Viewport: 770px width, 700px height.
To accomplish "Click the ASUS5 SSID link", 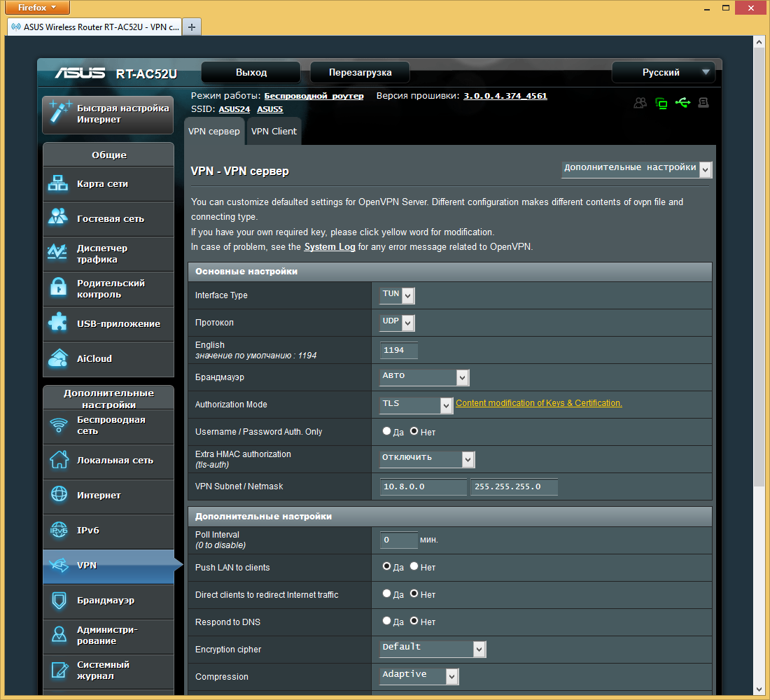I will coord(269,109).
